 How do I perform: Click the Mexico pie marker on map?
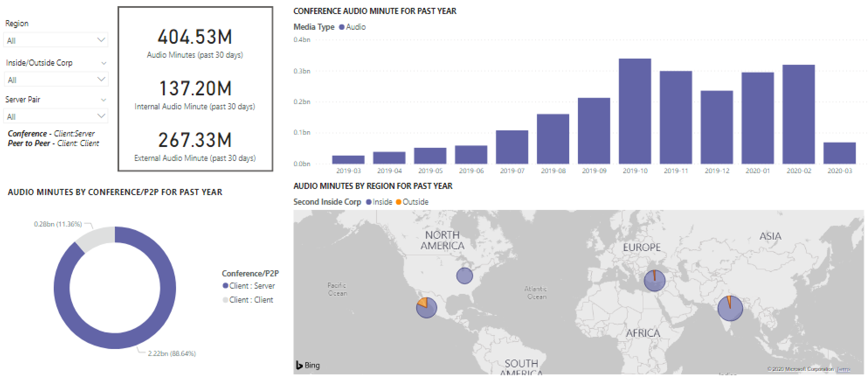pos(426,307)
